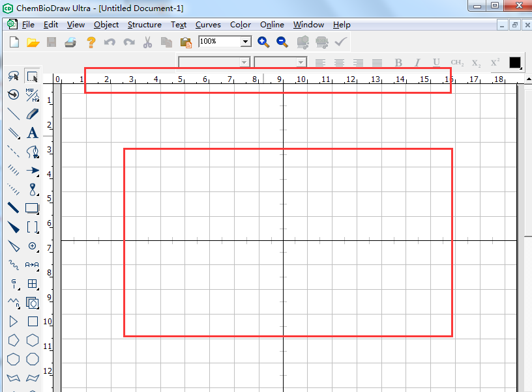This screenshot has height=392, width=532.
Task: Select the Wavy Bond tool
Action: [14, 264]
